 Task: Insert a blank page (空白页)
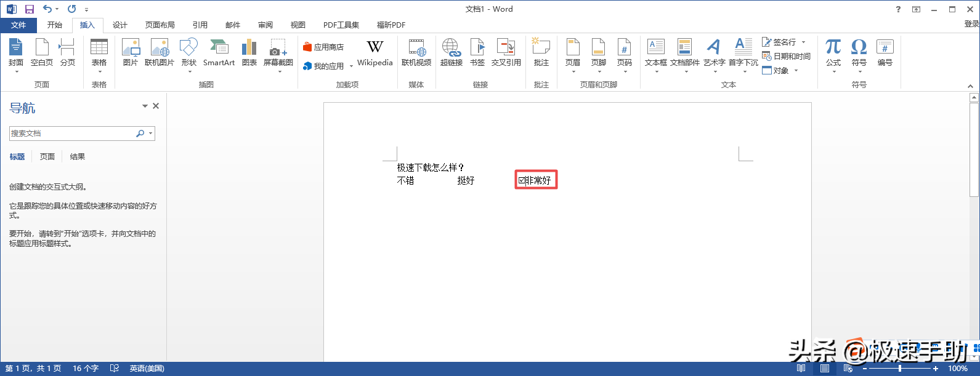(42, 52)
